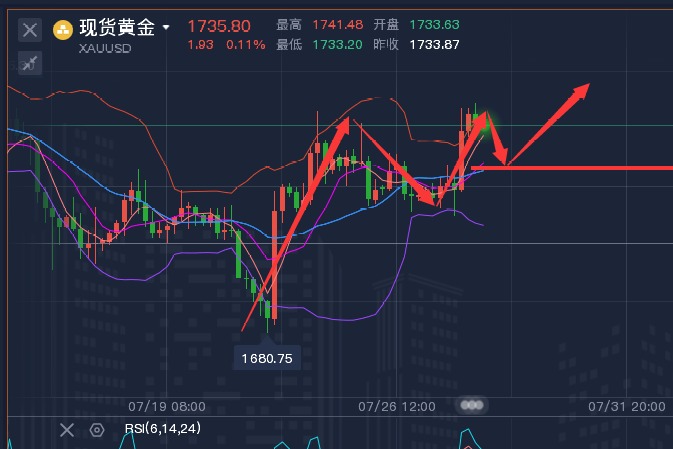
Task: Click the RSI(6,14,24) indicator label
Action: pos(163,429)
